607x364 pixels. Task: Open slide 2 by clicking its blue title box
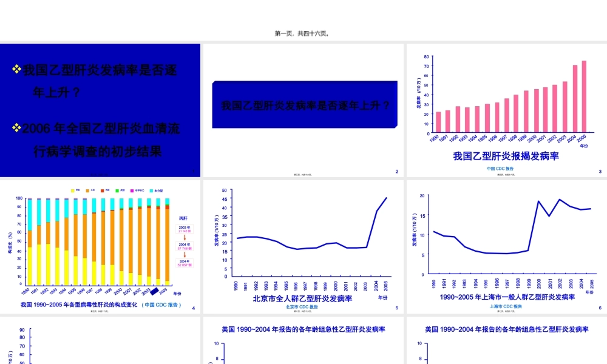tap(304, 104)
